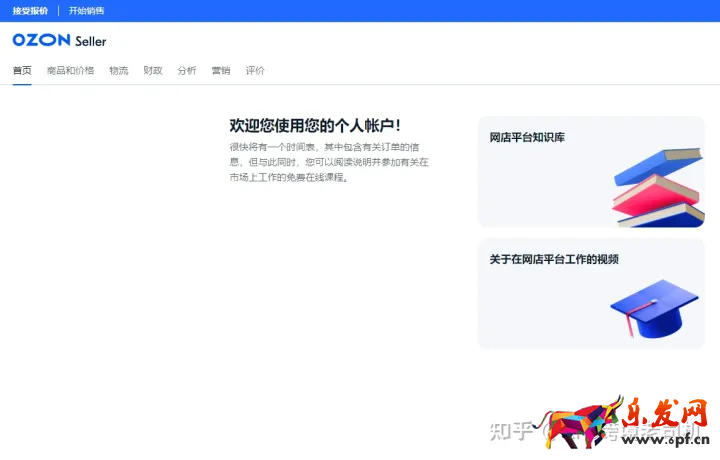Switch to the 营销 tab
This screenshot has height=460, width=720.
[x=221, y=71]
